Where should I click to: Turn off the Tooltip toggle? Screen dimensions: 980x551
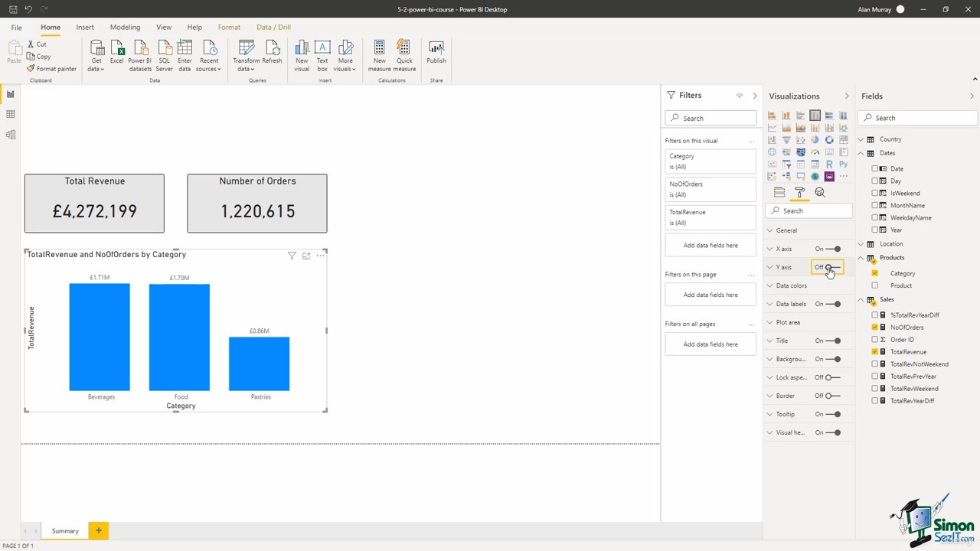coord(834,414)
